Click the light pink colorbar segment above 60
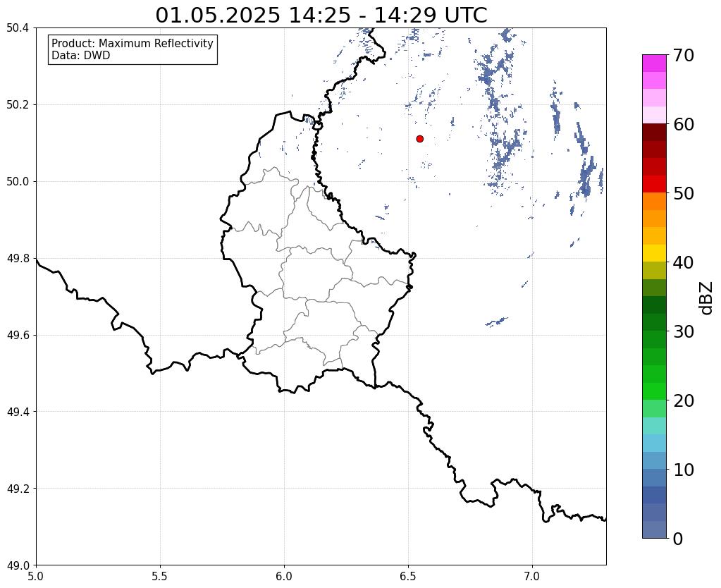Screen dimensions: 721x588 (654, 115)
